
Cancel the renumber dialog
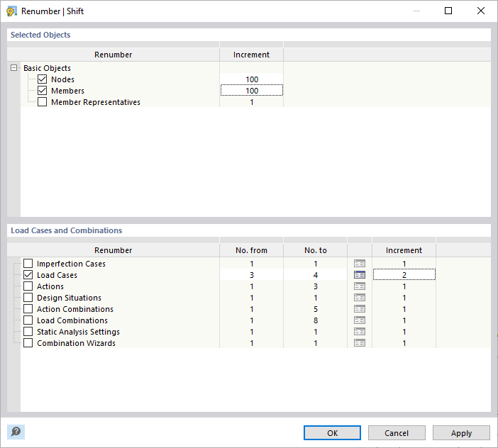coord(397,432)
